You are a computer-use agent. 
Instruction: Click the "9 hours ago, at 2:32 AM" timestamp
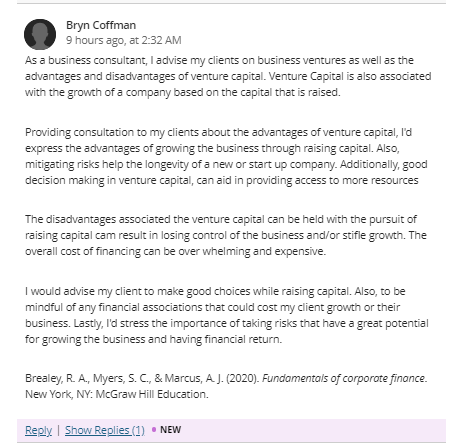tap(124, 40)
